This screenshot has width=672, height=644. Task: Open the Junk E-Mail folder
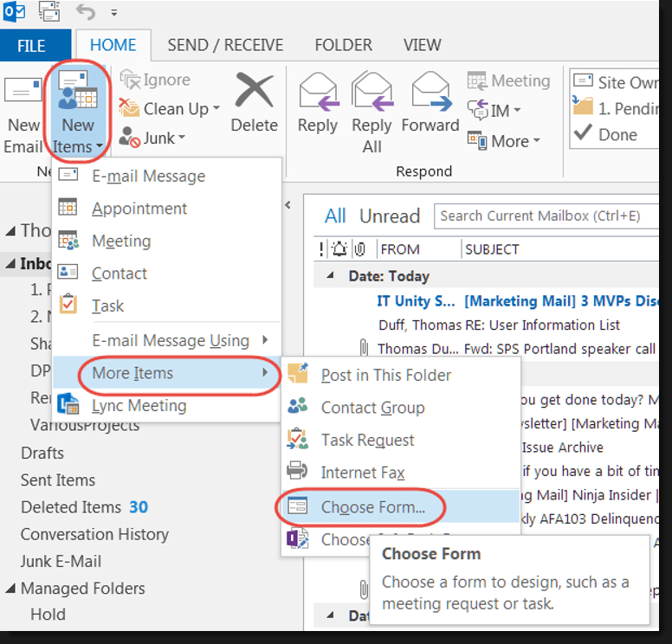(61, 561)
